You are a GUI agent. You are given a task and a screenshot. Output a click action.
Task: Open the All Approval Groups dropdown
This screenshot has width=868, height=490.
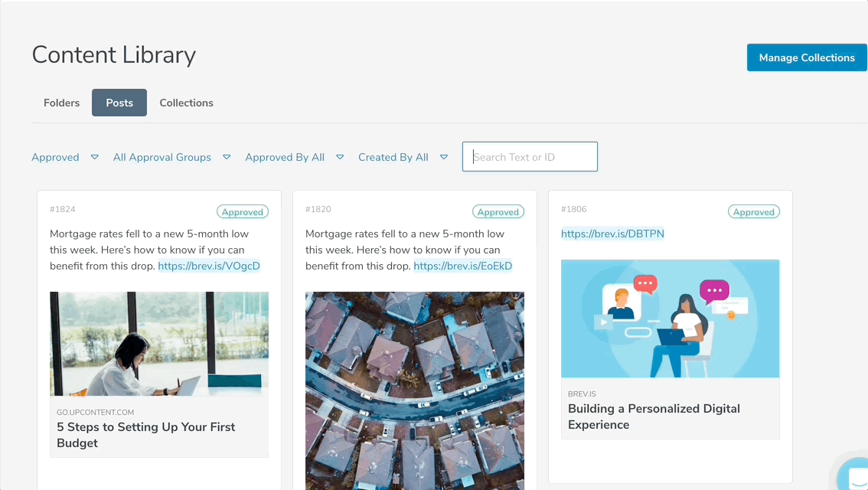coord(171,157)
